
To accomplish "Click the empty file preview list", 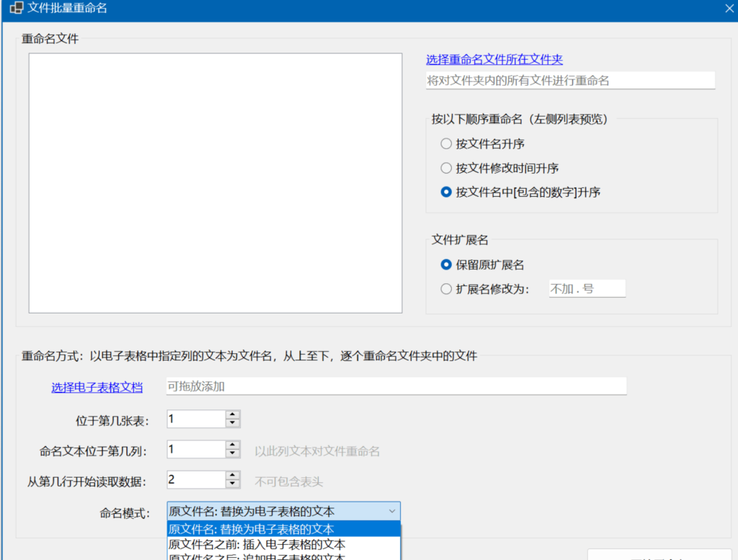I will pyautogui.click(x=215, y=183).
